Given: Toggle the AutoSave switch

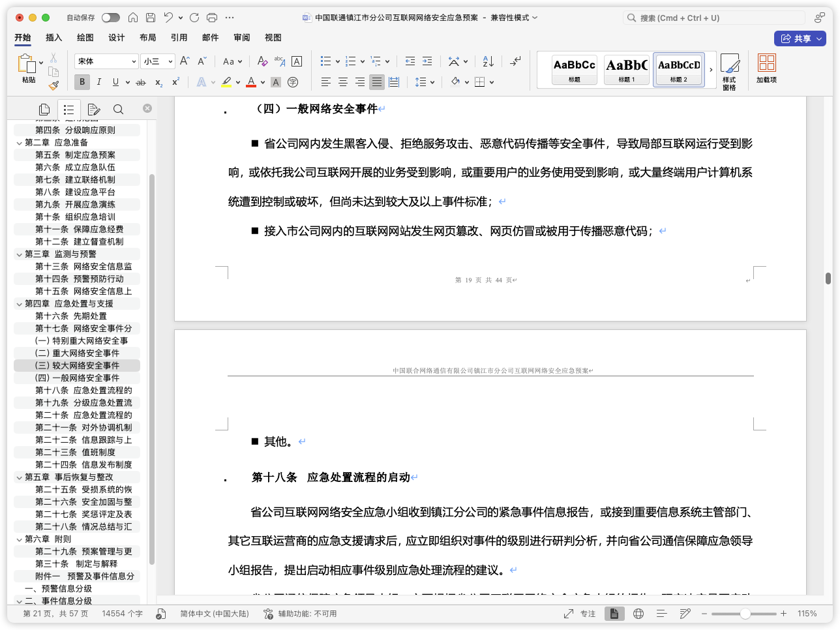Looking at the screenshot, I should pos(111,18).
